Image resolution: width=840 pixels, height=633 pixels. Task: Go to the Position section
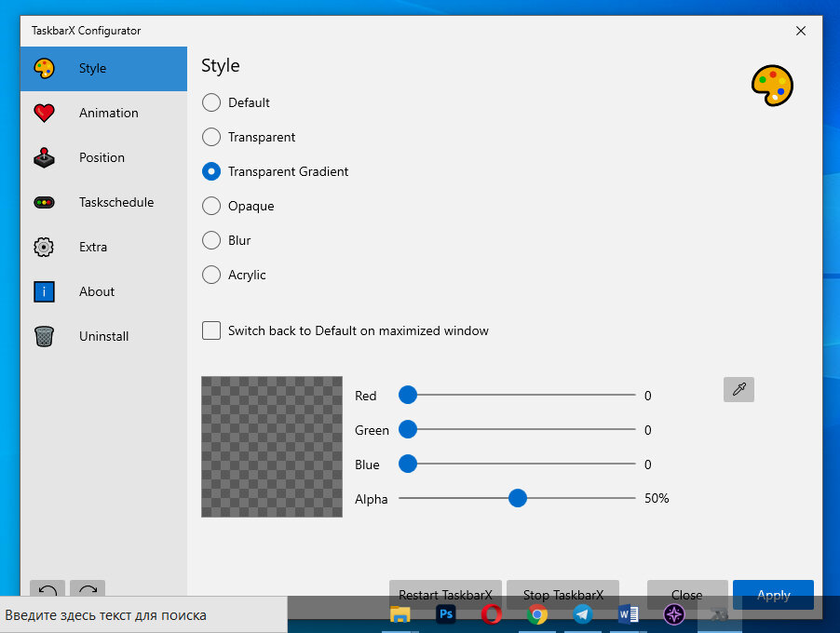(104, 158)
